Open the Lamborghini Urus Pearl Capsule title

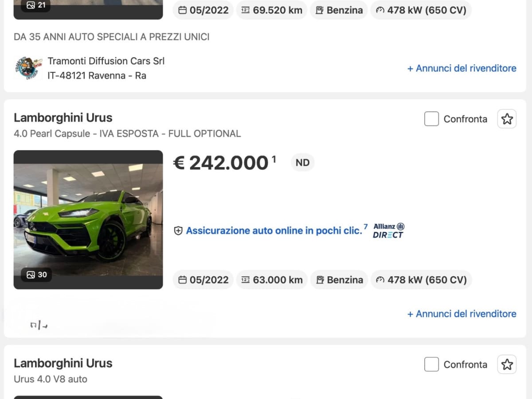(63, 118)
